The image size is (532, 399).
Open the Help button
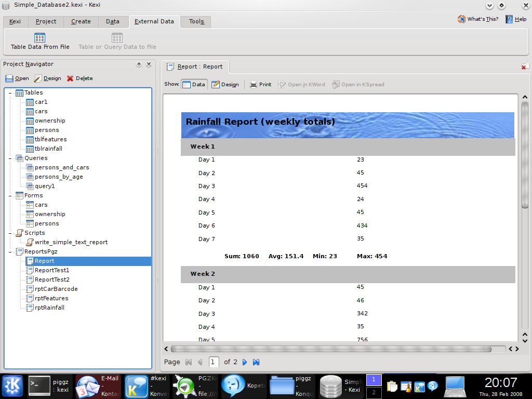click(x=516, y=19)
